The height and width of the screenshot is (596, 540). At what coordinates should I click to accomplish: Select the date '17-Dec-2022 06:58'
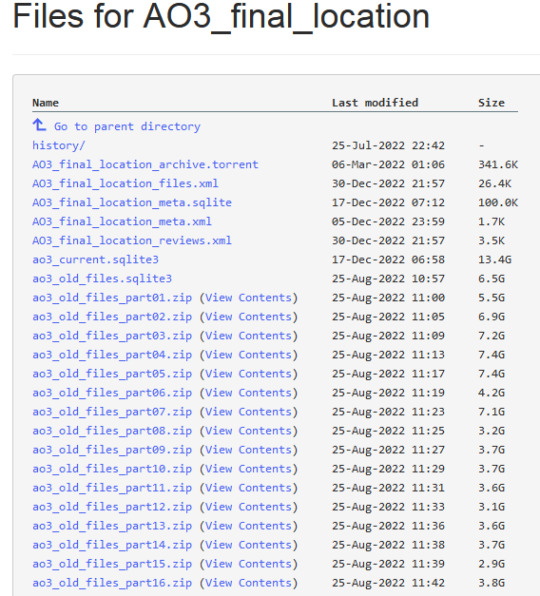coord(388,260)
